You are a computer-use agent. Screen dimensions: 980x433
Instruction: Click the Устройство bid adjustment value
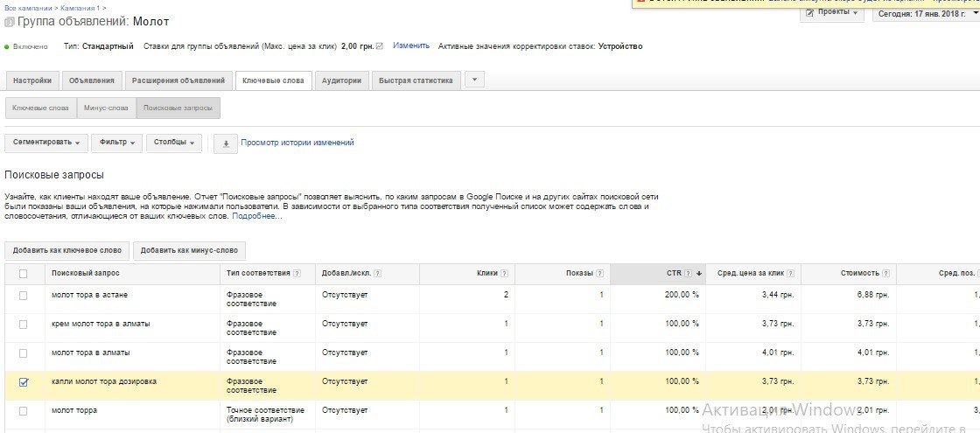tap(620, 46)
